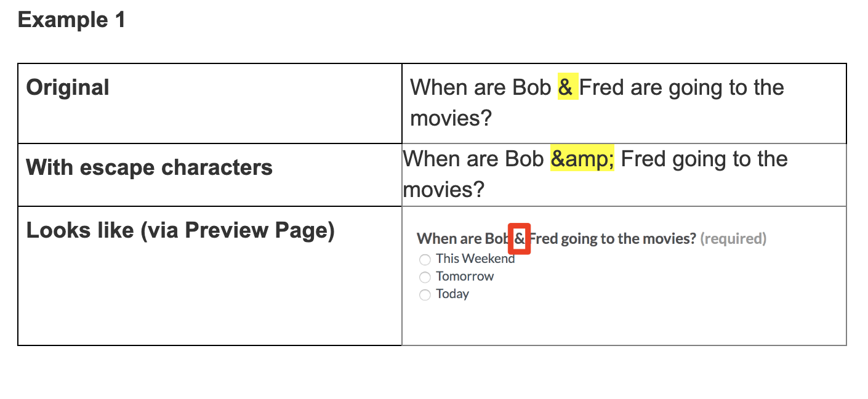Click the Original label cell
This screenshot has height=399, width=868.
210,103
